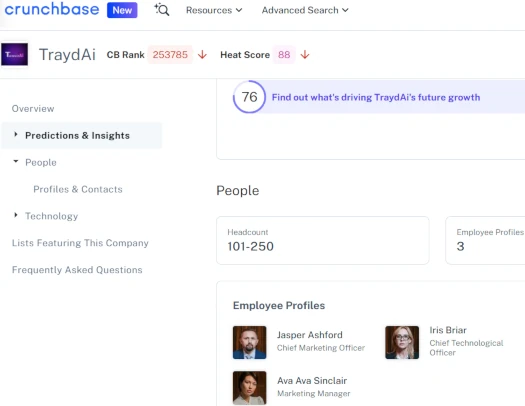Open Jasper Ashford's profile link

click(310, 335)
